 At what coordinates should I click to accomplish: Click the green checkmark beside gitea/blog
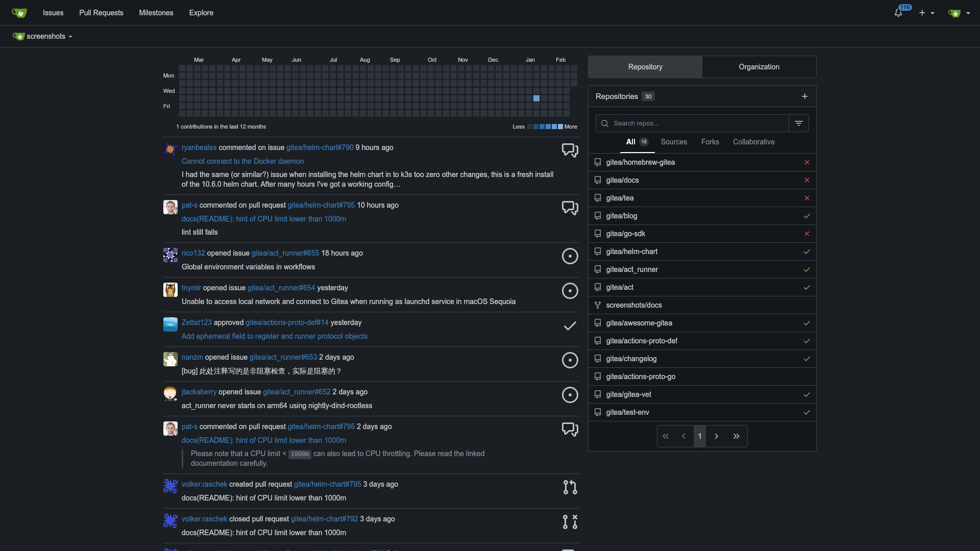click(x=807, y=216)
